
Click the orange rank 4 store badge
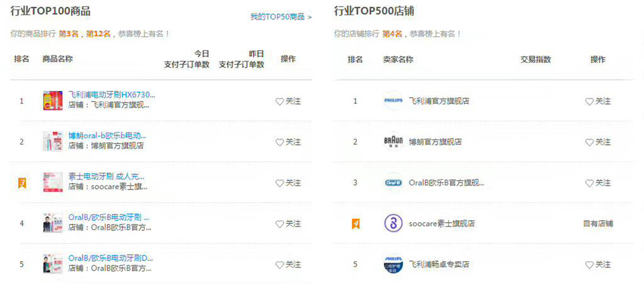click(356, 224)
